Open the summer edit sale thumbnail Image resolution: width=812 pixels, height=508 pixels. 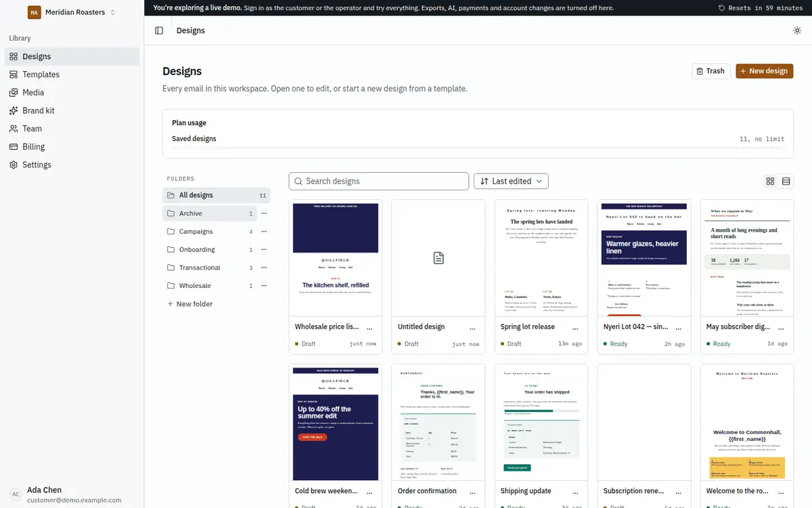click(336, 423)
